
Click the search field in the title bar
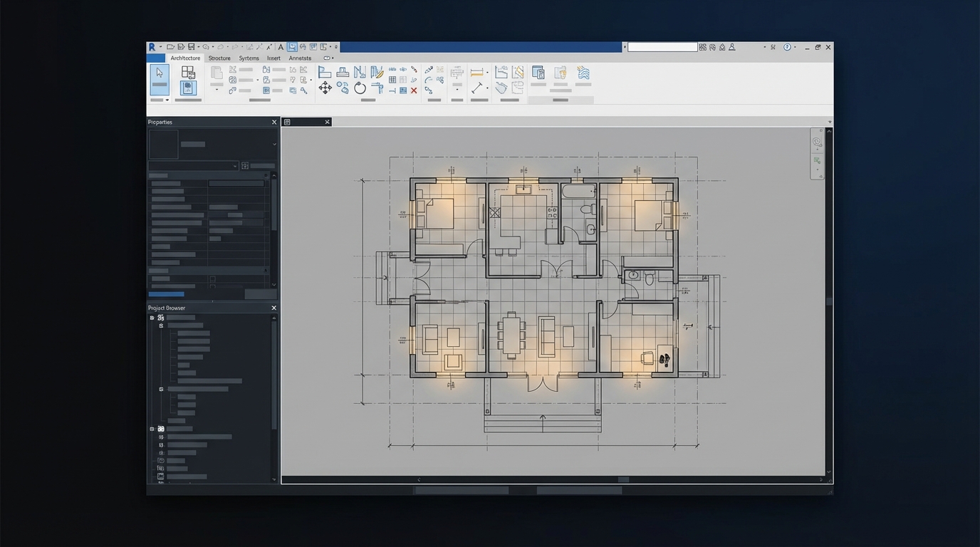tap(661, 47)
